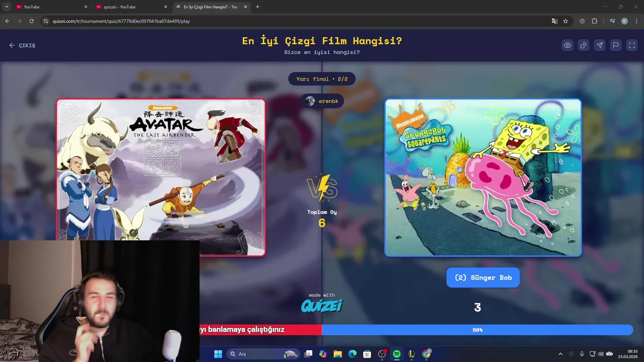
Task: Open Spotify from the taskbar
Action: click(396, 354)
